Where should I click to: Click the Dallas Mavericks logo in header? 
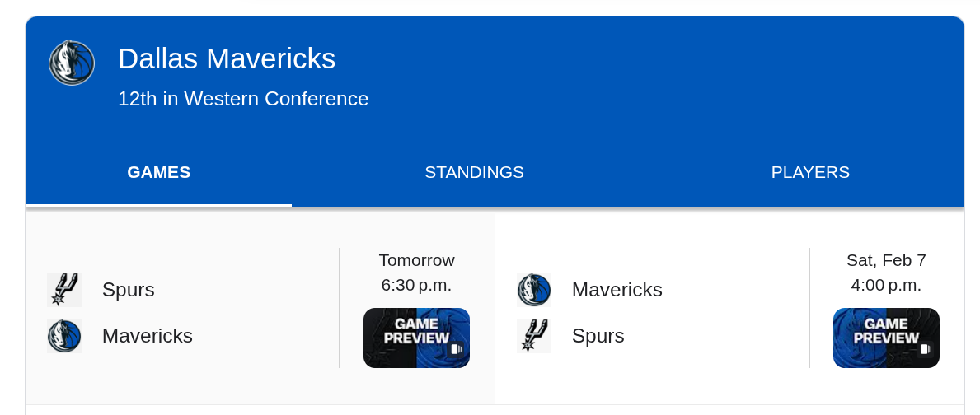[72, 63]
